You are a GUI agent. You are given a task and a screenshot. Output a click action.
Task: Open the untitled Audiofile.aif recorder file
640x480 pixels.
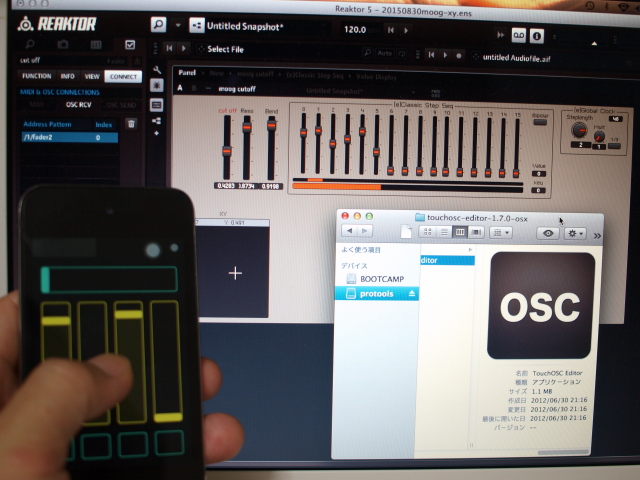click(x=516, y=58)
